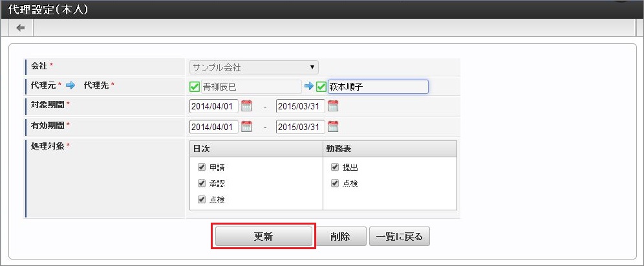The height and width of the screenshot is (266, 644).
Task: Click the 代理設定(本人) title
Action: click(x=48, y=10)
